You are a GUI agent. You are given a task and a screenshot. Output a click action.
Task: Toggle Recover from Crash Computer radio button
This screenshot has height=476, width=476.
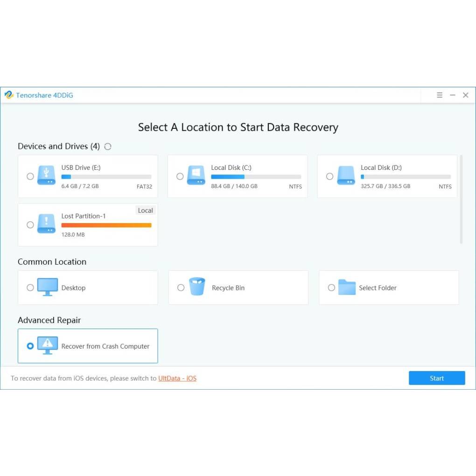pyautogui.click(x=30, y=346)
